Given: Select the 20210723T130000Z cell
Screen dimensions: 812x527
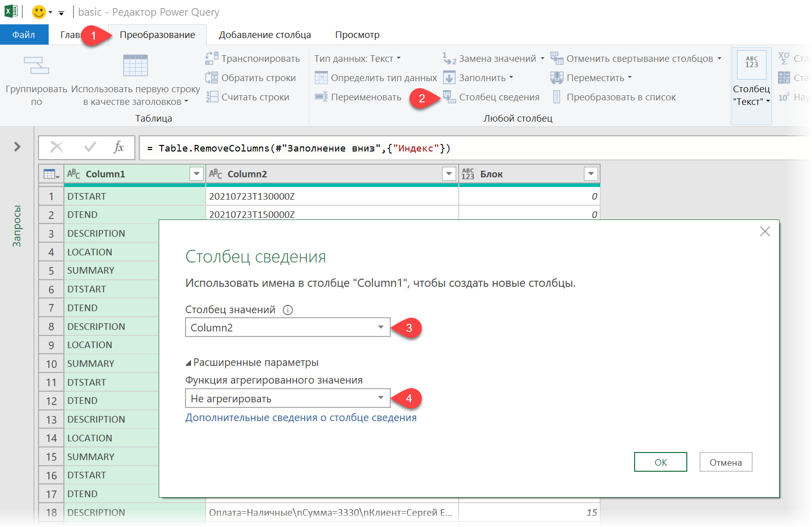Looking at the screenshot, I should pos(332,196).
